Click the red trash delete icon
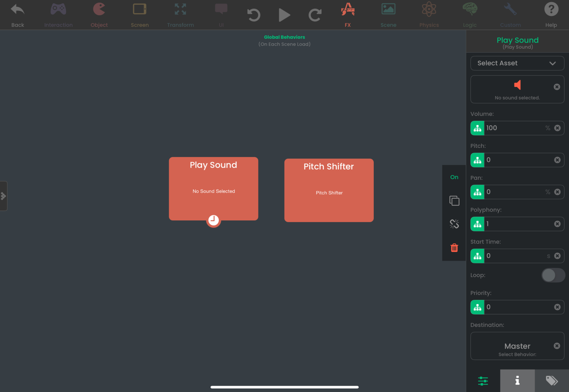 point(454,248)
